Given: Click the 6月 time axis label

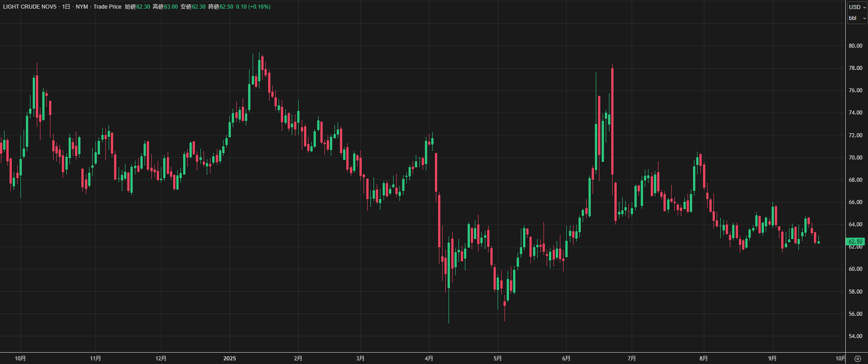Looking at the screenshot, I should [566, 359].
